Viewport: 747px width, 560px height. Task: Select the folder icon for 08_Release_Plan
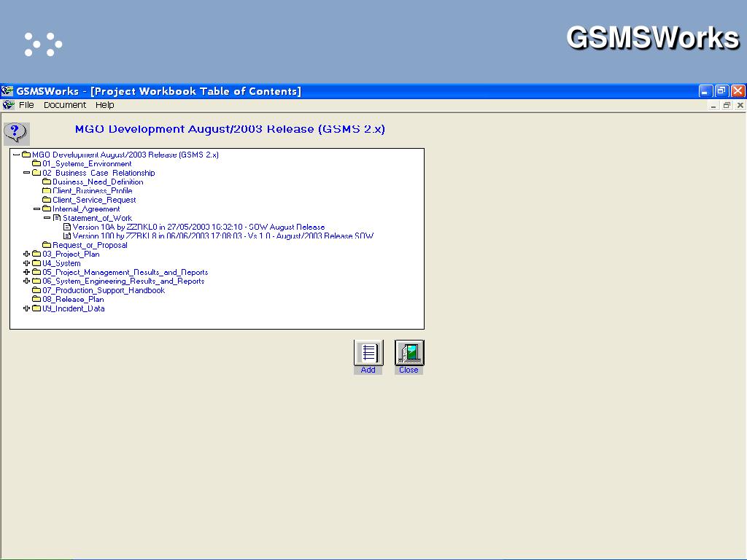coord(36,299)
